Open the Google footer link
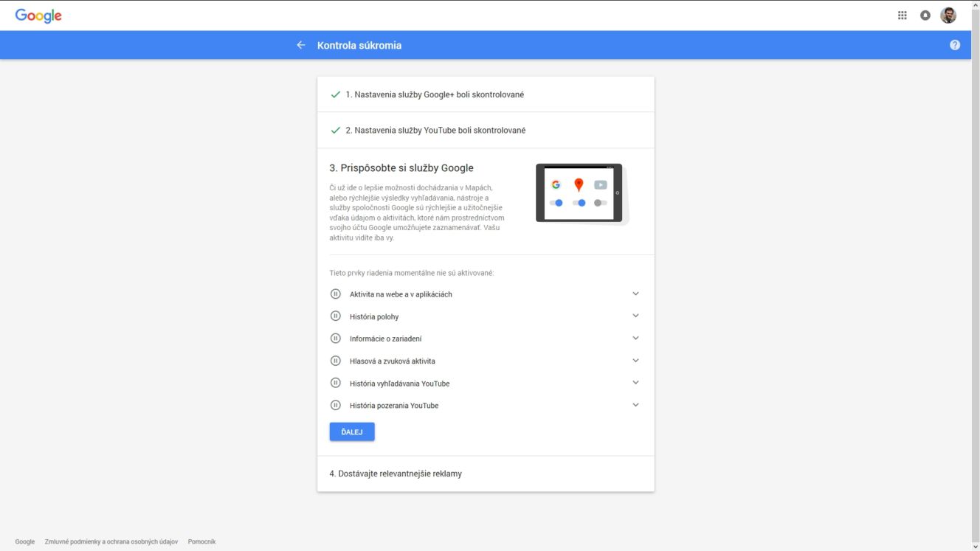This screenshot has width=980, height=551. coord(25,541)
